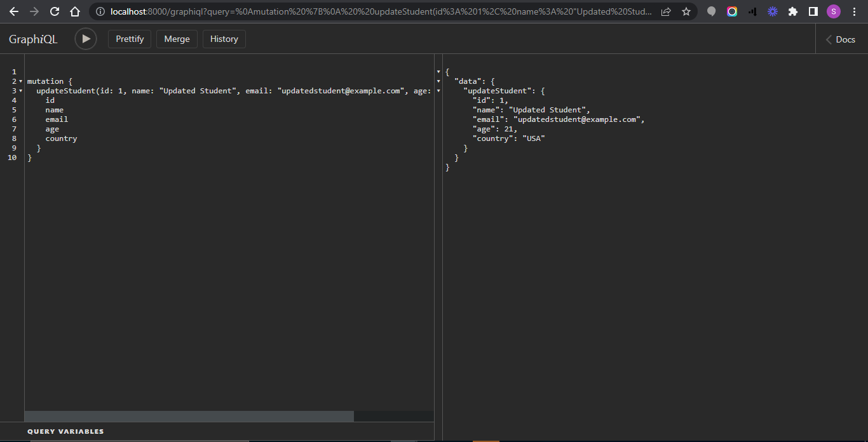Bookmark this page with star icon
This screenshot has width=868, height=442.
pos(686,11)
